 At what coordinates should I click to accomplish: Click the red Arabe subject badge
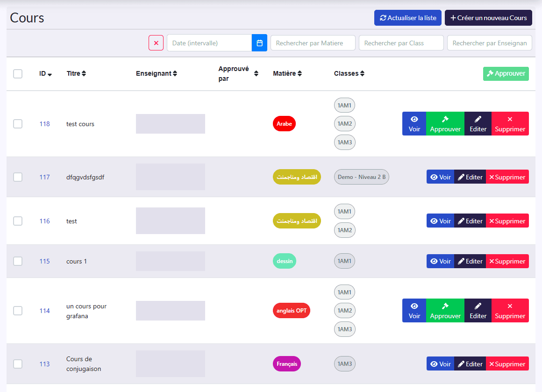[x=284, y=124]
